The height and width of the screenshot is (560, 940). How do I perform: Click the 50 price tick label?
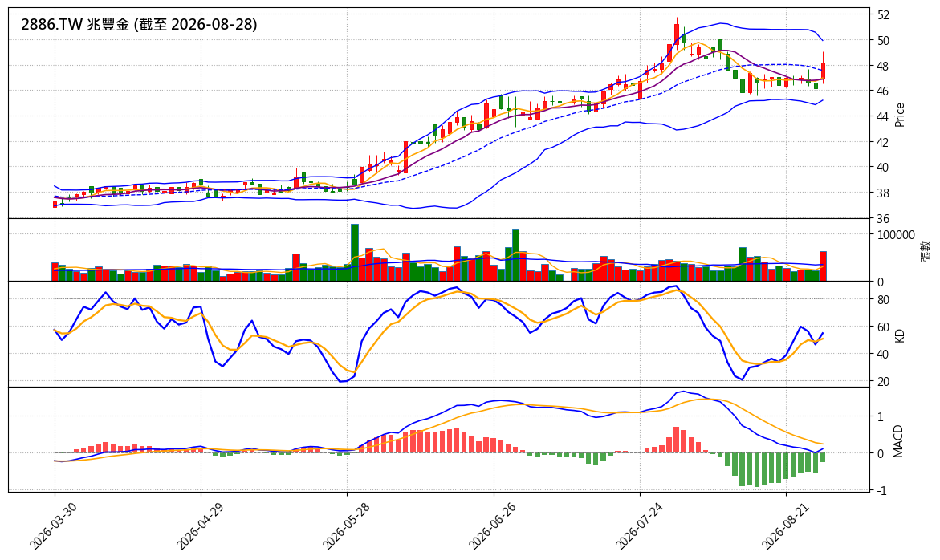[x=883, y=41]
